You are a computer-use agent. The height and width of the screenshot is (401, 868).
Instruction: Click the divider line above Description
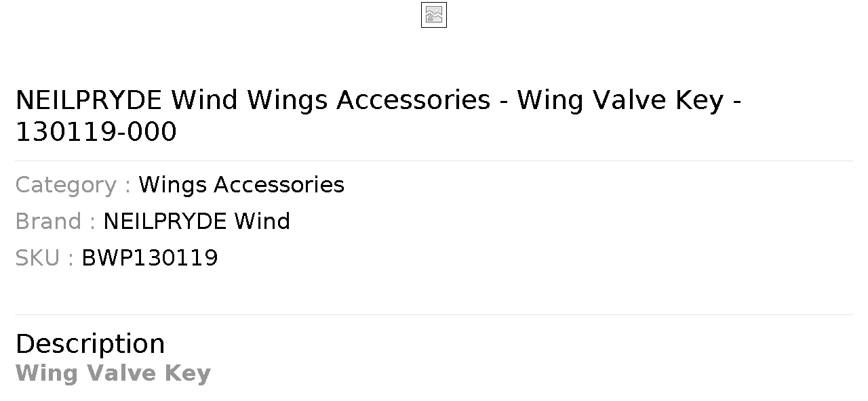tap(434, 314)
